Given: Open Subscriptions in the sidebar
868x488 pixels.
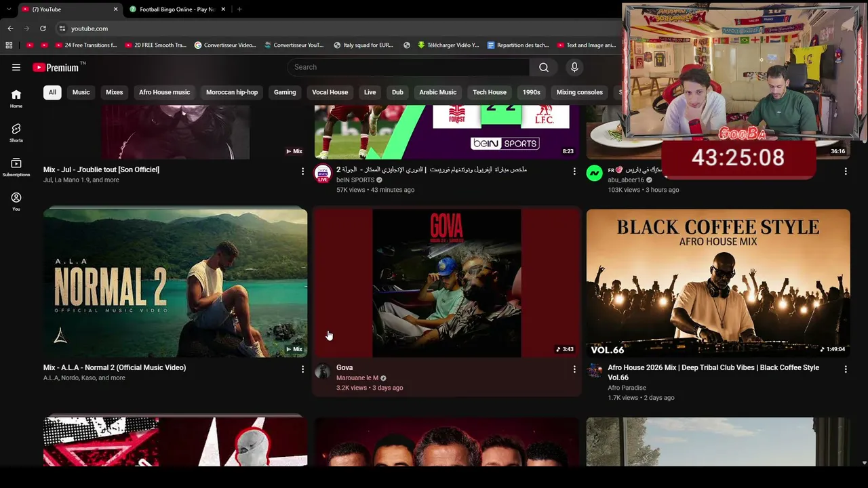Looking at the screenshot, I should [16, 167].
